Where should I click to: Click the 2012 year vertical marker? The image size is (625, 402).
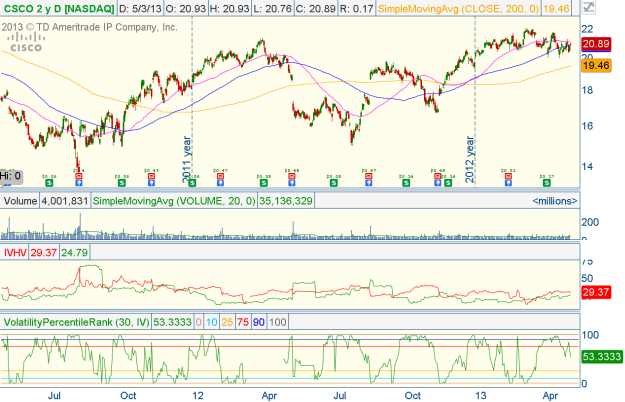point(472,150)
